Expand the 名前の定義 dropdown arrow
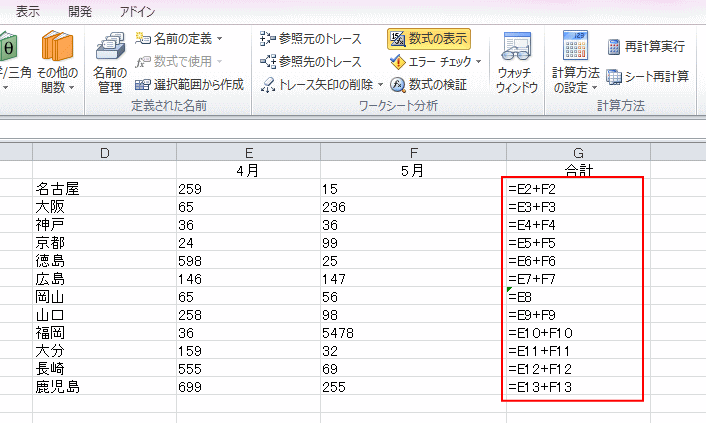Viewport: 706px width, 423px height. [220, 39]
